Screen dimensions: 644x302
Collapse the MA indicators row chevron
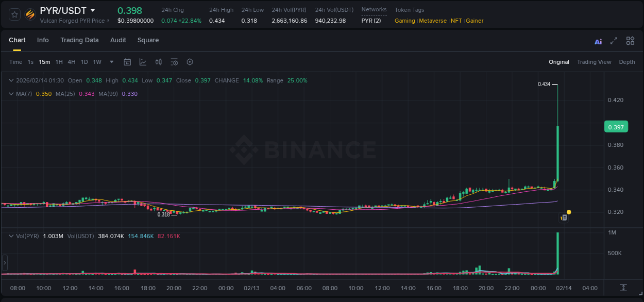(x=11, y=94)
